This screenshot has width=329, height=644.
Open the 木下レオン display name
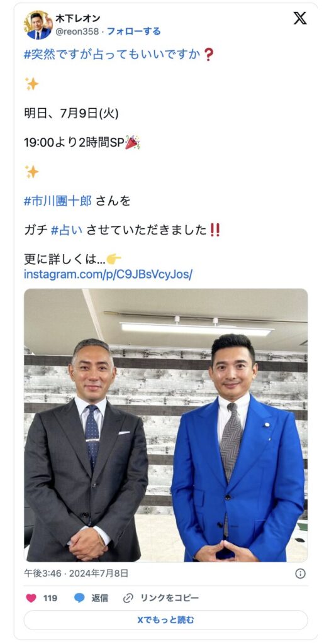point(77,18)
